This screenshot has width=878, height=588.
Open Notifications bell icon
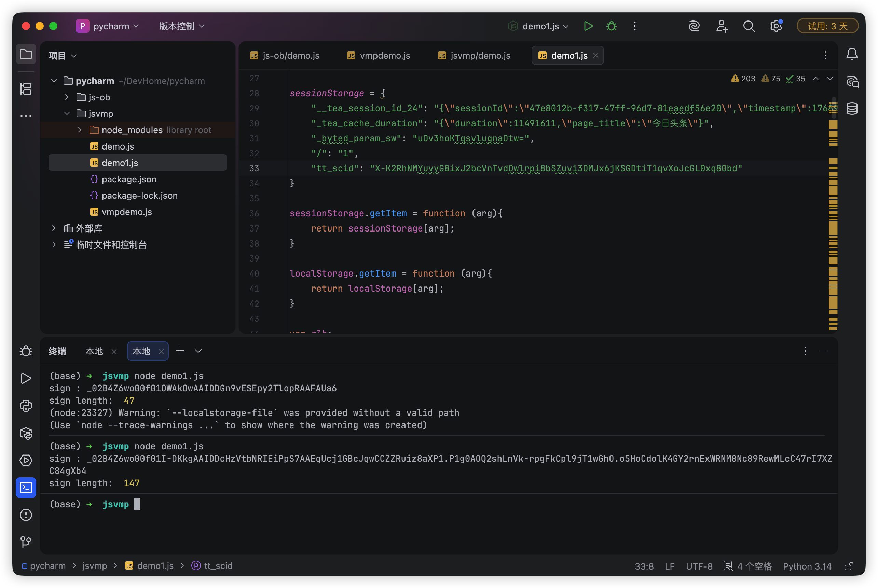pyautogui.click(x=852, y=54)
